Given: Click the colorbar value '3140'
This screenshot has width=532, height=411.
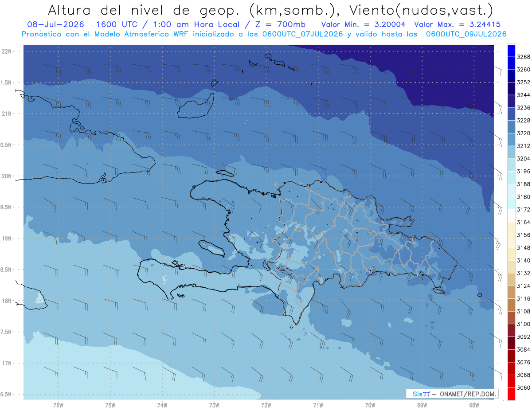Looking at the screenshot, I should click(524, 260).
